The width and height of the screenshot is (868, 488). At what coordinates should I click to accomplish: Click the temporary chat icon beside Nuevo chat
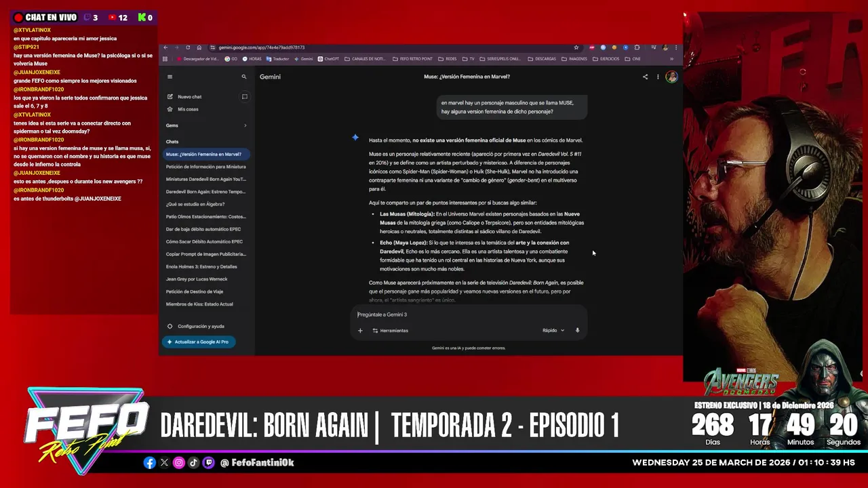[x=244, y=97]
